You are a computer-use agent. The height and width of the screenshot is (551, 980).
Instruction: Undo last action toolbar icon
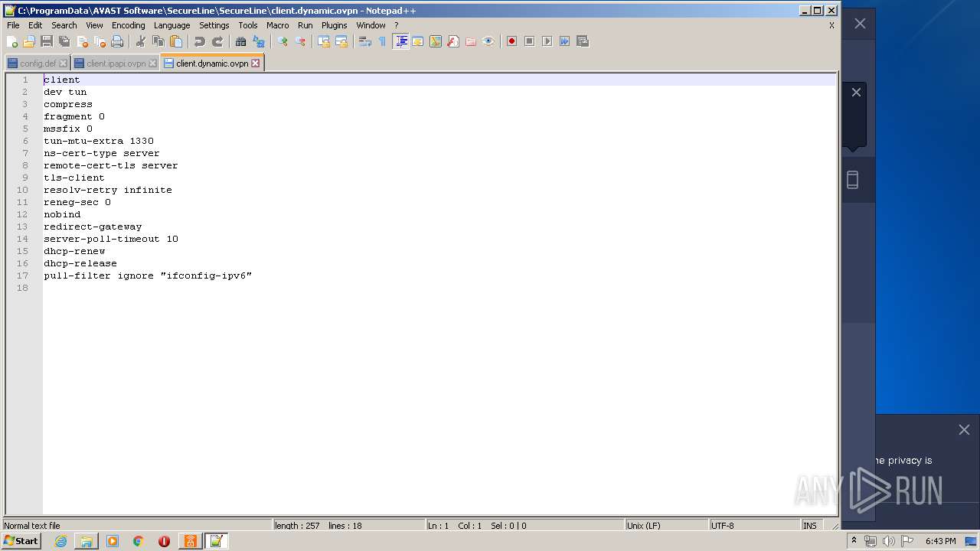(x=200, y=41)
